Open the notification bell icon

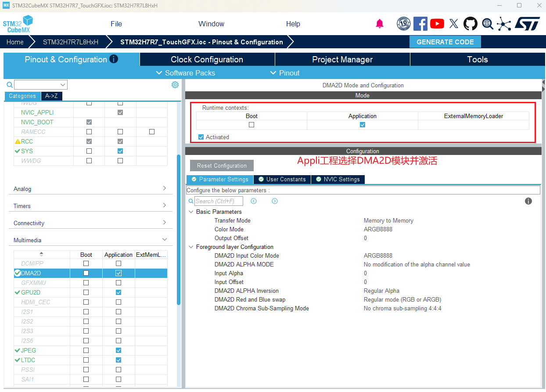click(380, 24)
